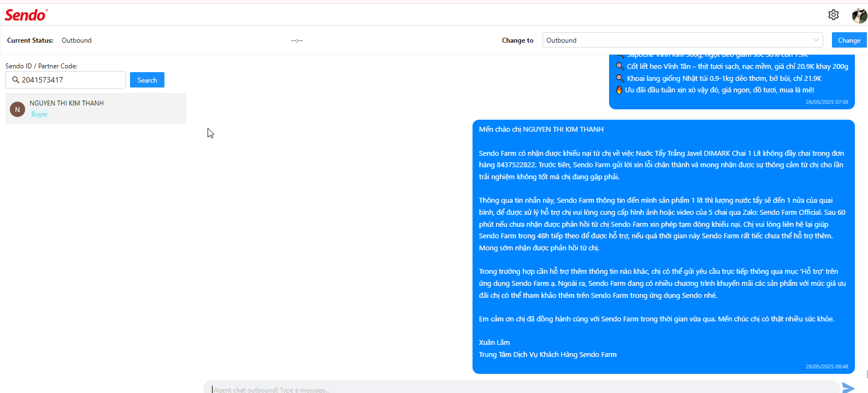The image size is (868, 393).
Task: Click the dropdown chevron beside Outbound
Action: click(816, 40)
